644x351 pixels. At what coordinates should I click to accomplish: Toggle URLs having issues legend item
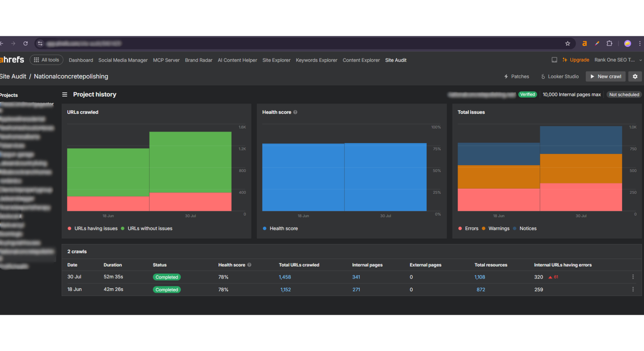tap(95, 228)
